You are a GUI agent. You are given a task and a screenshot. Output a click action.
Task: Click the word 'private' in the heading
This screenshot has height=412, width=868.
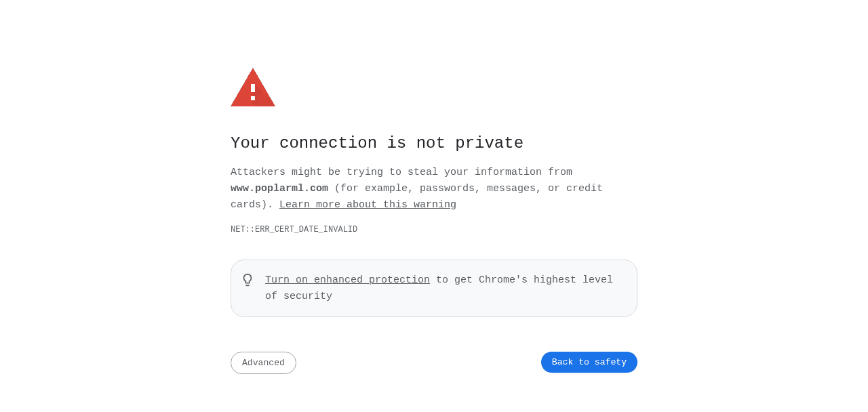click(489, 144)
